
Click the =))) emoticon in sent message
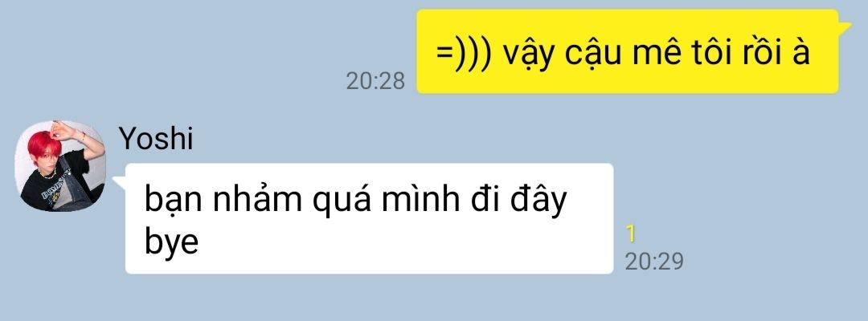click(x=464, y=54)
